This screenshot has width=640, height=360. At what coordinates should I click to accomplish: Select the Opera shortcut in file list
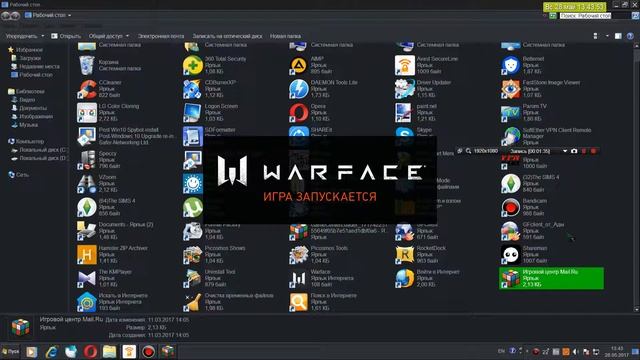(x=299, y=113)
